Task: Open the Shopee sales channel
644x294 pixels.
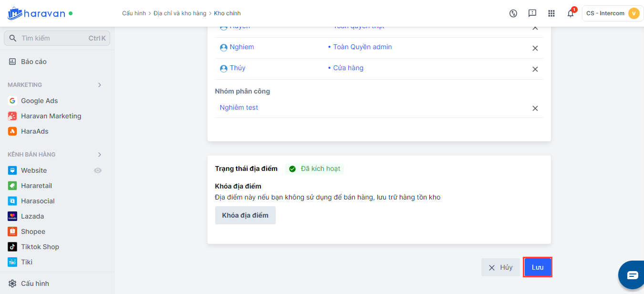Action: tap(33, 231)
